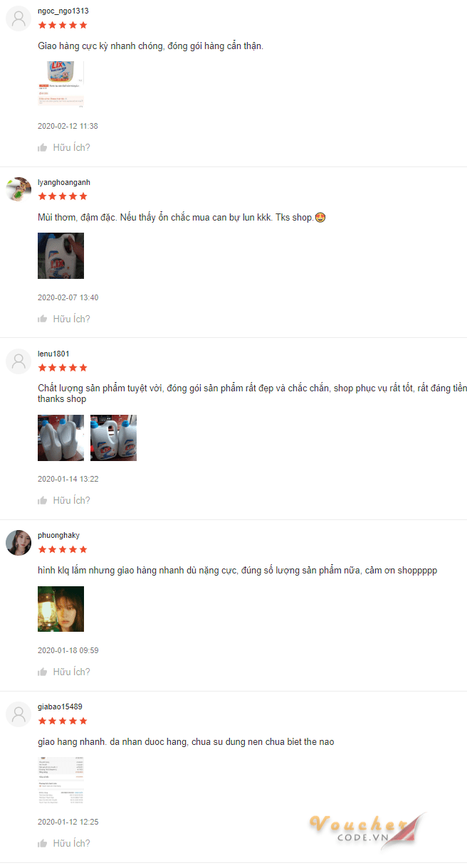Click thumbs-up icon under ngoc_ngo1313 review
This screenshot has height=868, width=467.
pyautogui.click(x=43, y=147)
